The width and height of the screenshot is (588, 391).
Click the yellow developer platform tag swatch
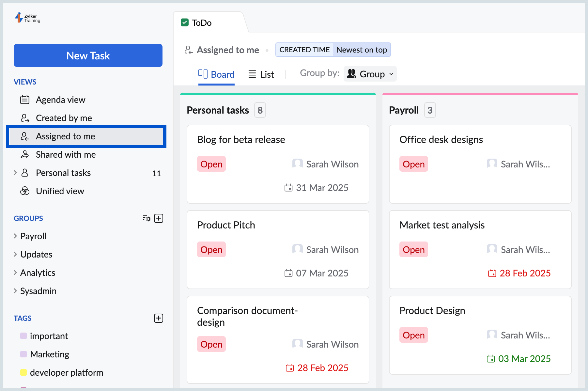[x=23, y=372]
